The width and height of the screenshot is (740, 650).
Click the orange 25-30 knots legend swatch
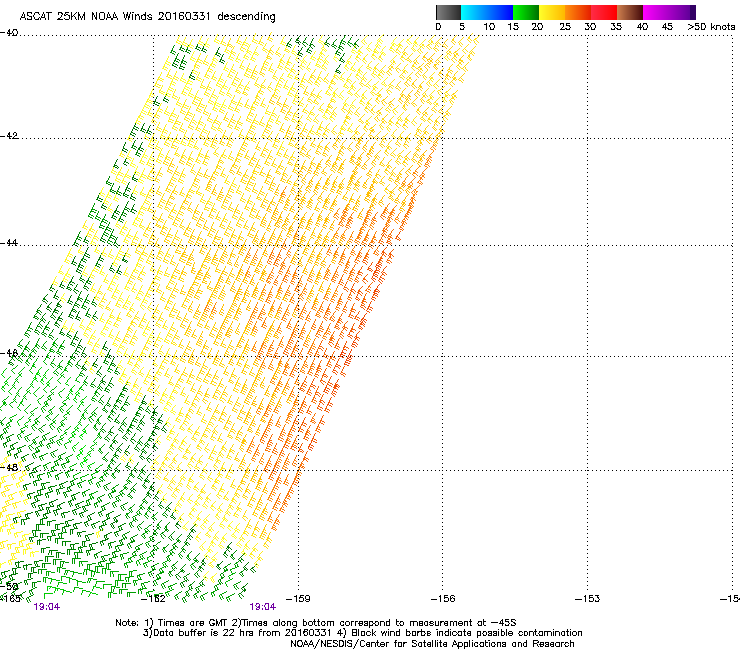[578, 12]
